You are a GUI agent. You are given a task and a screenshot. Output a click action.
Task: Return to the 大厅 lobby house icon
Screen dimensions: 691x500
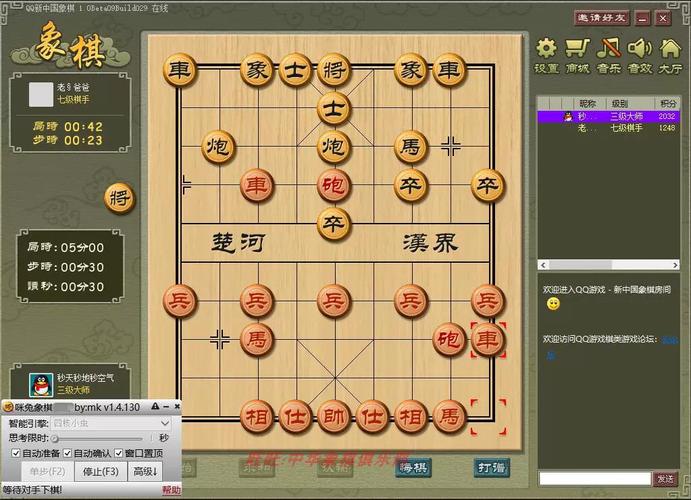670,48
